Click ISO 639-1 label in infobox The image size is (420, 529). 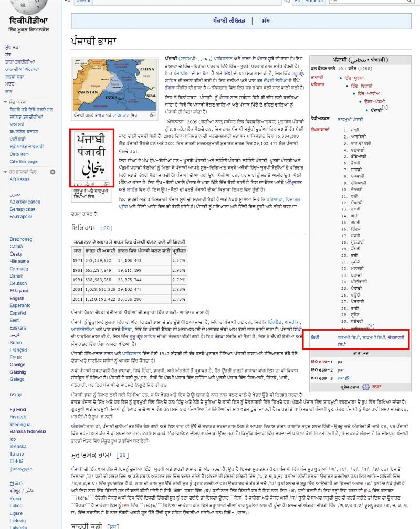click(x=322, y=362)
